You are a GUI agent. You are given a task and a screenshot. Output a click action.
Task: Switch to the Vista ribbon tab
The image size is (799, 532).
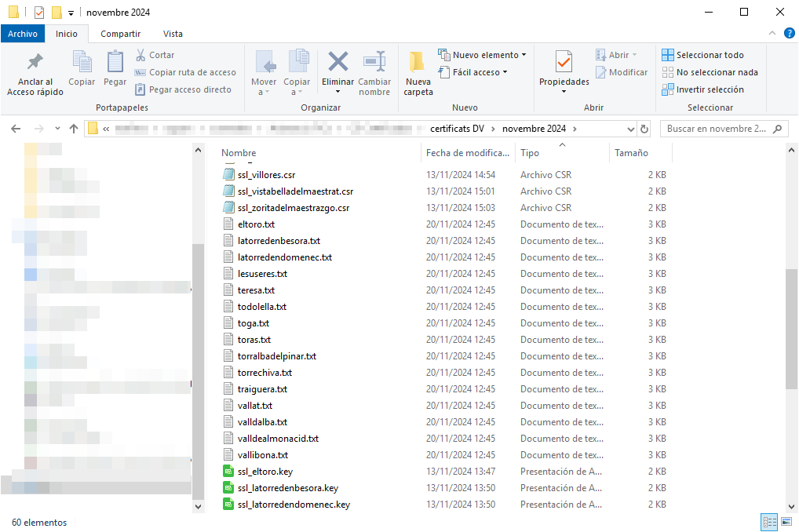point(173,34)
